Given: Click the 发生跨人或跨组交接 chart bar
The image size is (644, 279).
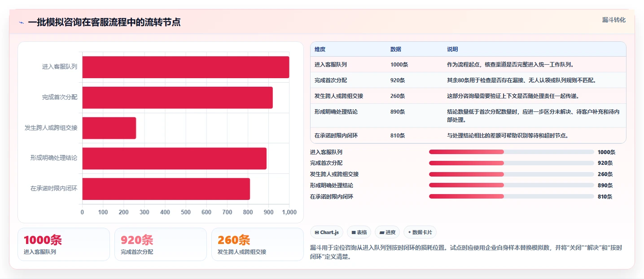Looking at the screenshot, I should 109,128.
